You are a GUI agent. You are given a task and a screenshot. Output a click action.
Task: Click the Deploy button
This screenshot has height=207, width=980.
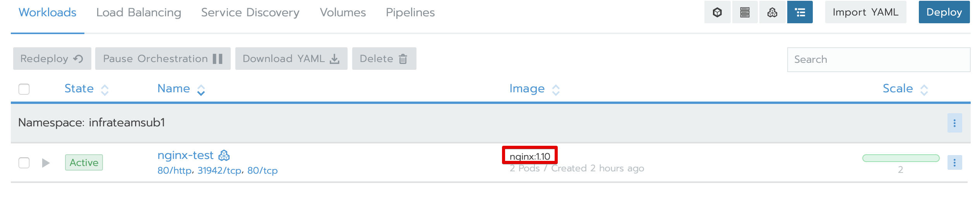pyautogui.click(x=944, y=12)
